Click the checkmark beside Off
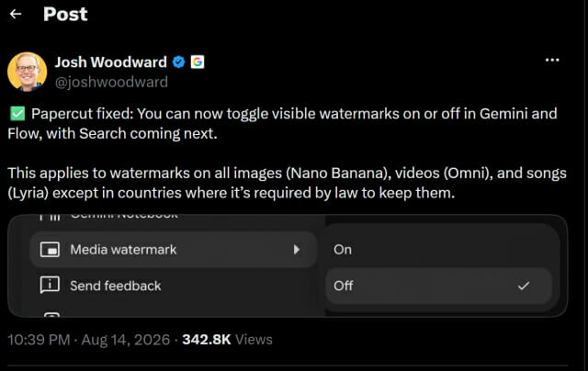 click(524, 286)
